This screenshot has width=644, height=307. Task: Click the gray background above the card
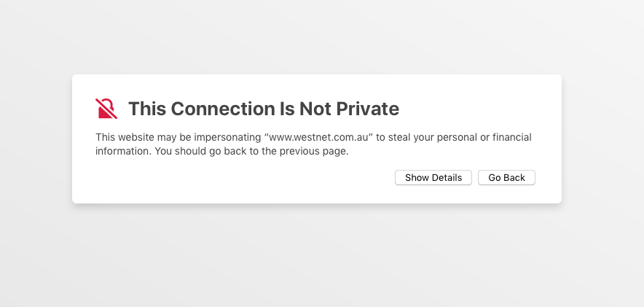[321, 36]
